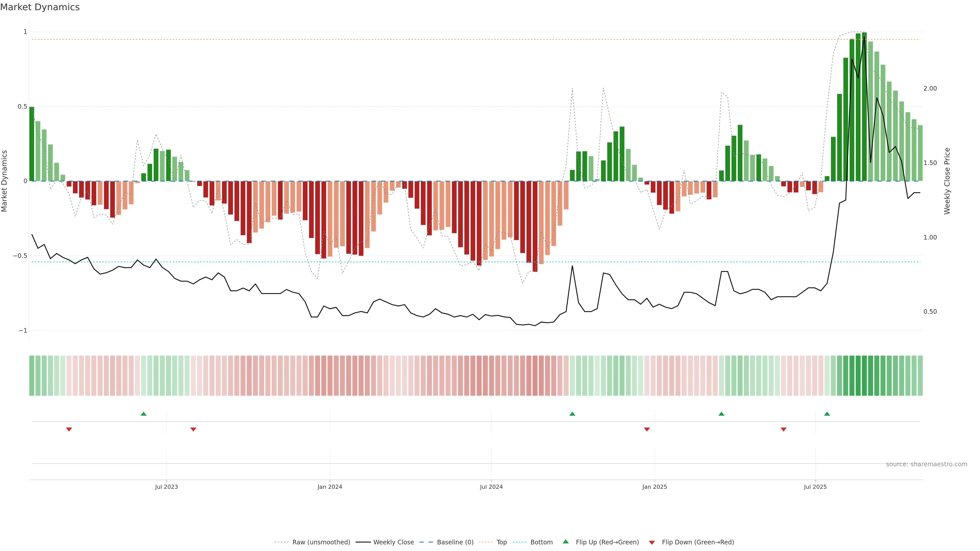
Task: Click the Market Dynamics chart title
Action: point(40,7)
